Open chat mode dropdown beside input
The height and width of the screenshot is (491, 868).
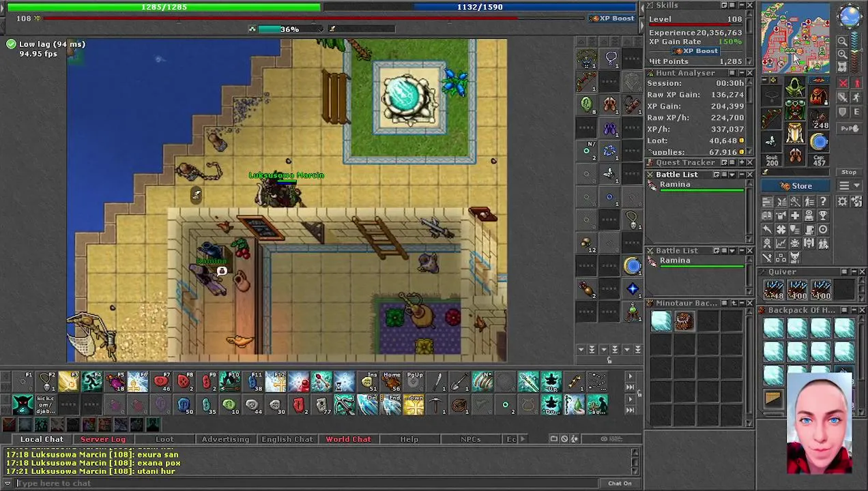click(x=8, y=483)
